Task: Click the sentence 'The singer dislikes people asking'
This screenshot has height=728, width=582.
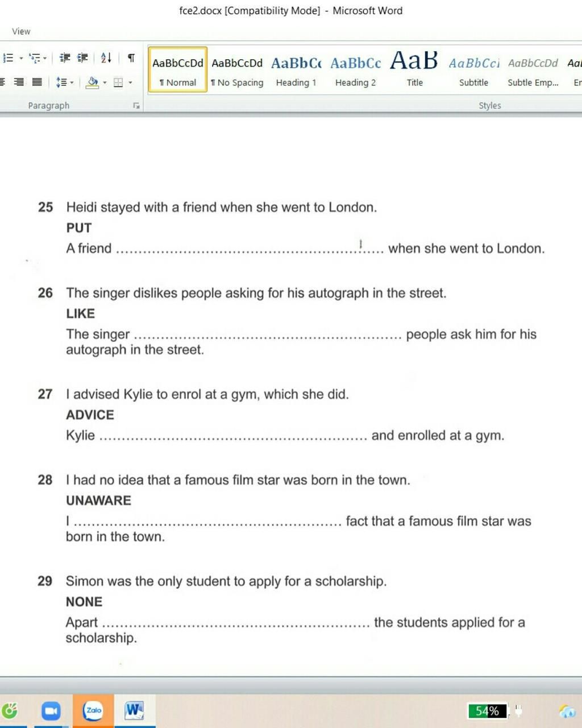Action: click(256, 293)
